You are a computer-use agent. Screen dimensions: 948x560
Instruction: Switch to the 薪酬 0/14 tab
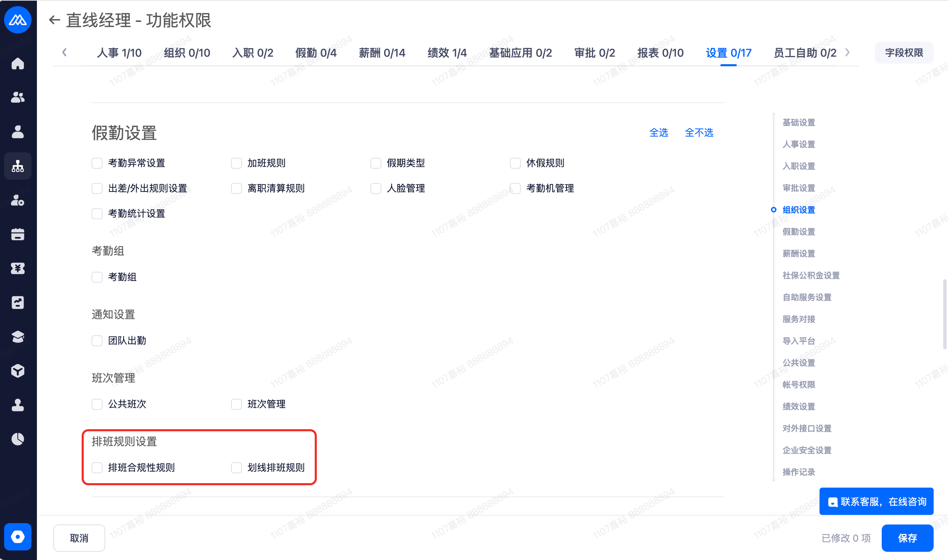coord(382,53)
